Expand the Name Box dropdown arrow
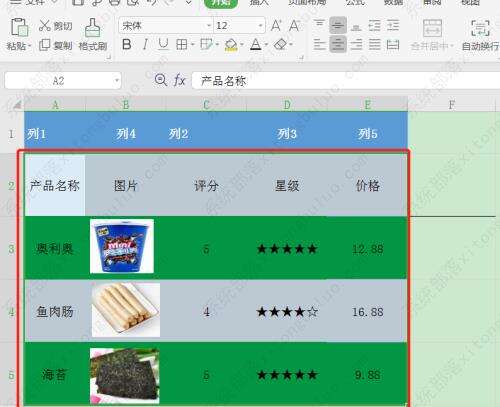The image size is (500, 407). pos(117,81)
